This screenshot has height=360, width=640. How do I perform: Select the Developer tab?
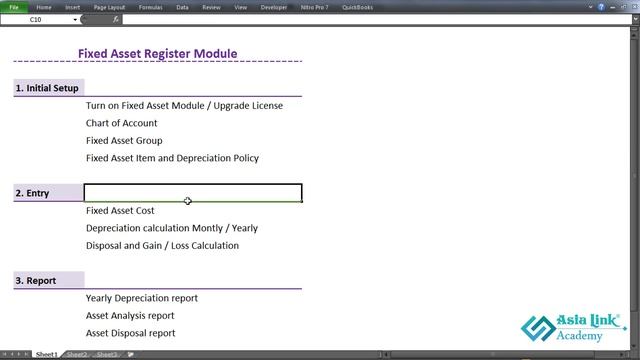click(273, 7)
